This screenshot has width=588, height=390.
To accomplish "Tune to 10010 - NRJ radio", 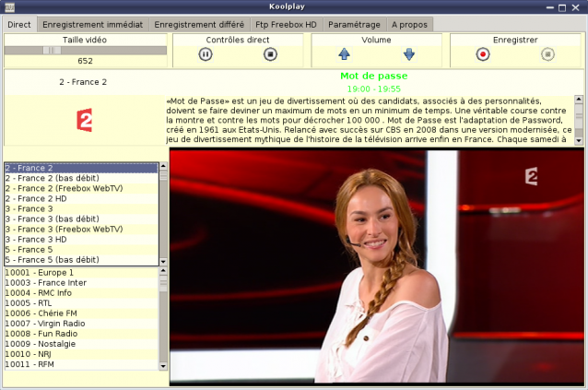I will coord(81,354).
